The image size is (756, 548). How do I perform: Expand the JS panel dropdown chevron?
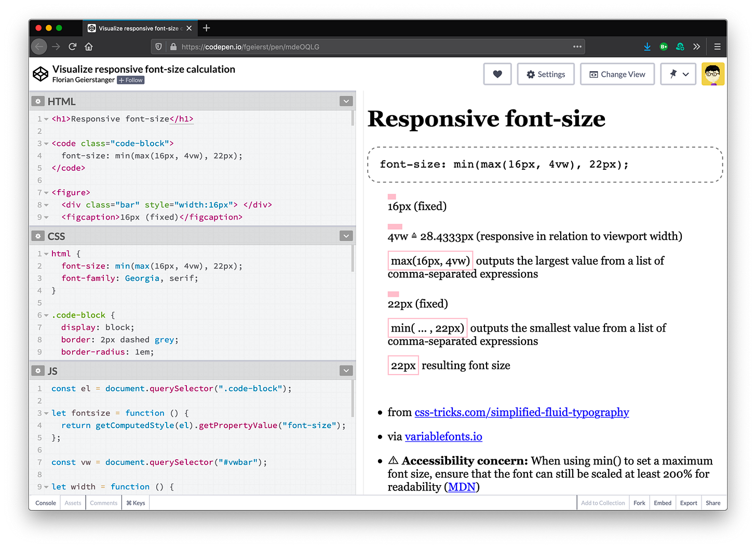click(x=346, y=371)
